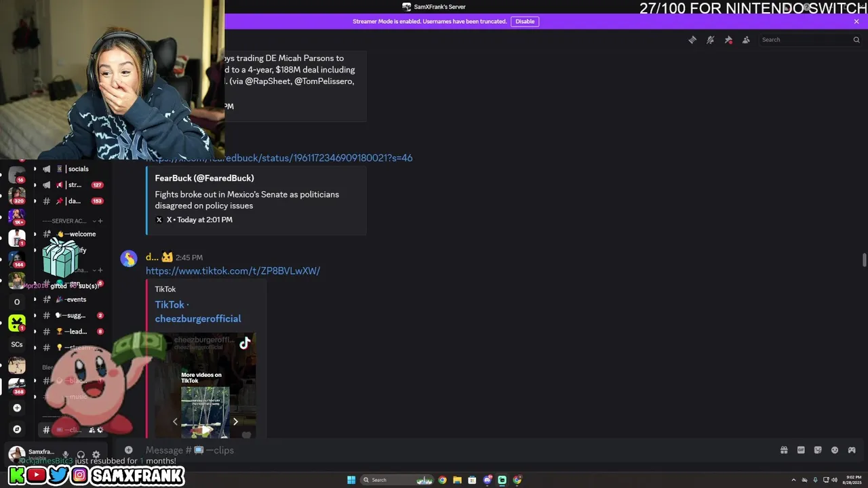The width and height of the screenshot is (868, 488).
Task: Click the Windows taskbar Search box
Action: pyautogui.click(x=398, y=480)
